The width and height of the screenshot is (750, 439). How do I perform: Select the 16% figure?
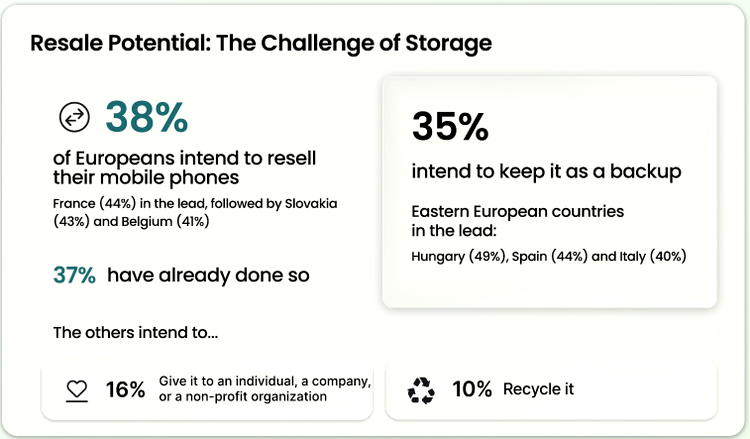(125, 389)
